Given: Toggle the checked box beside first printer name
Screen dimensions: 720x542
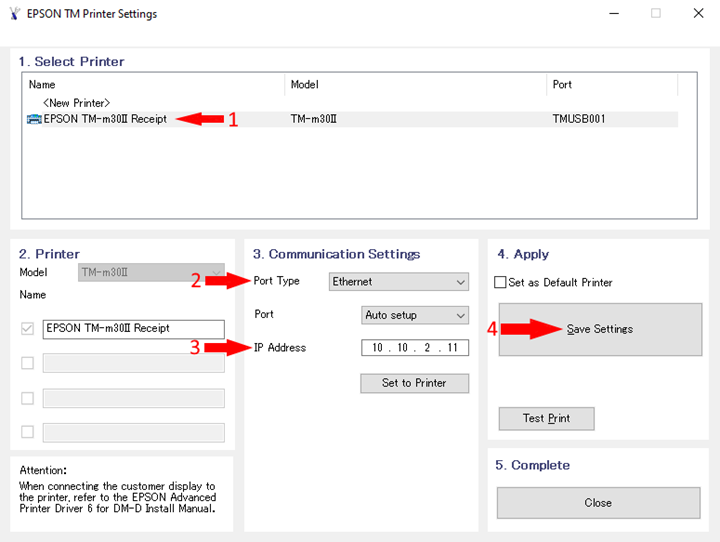Looking at the screenshot, I should click(27, 328).
